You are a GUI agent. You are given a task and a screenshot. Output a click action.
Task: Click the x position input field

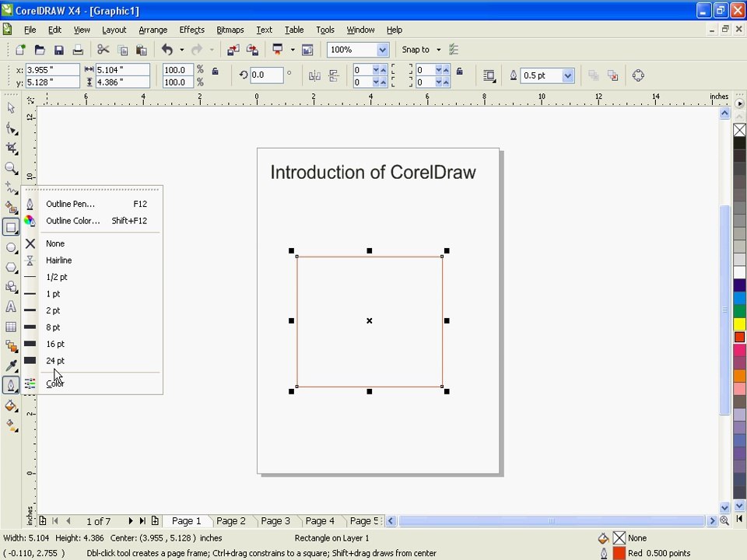click(52, 70)
